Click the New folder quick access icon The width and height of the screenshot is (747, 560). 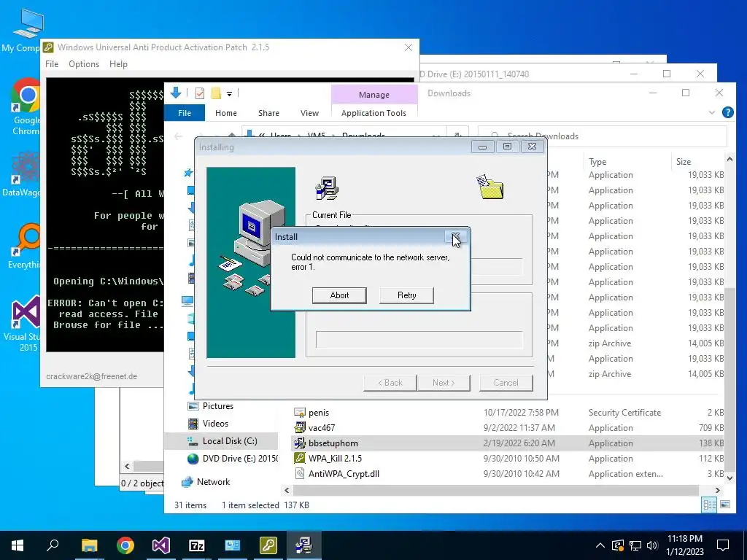(216, 93)
